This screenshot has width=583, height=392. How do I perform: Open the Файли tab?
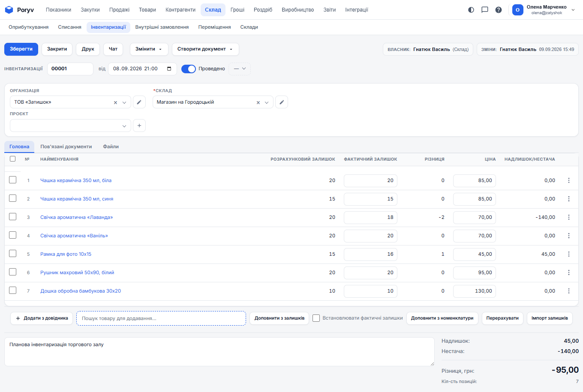click(111, 147)
